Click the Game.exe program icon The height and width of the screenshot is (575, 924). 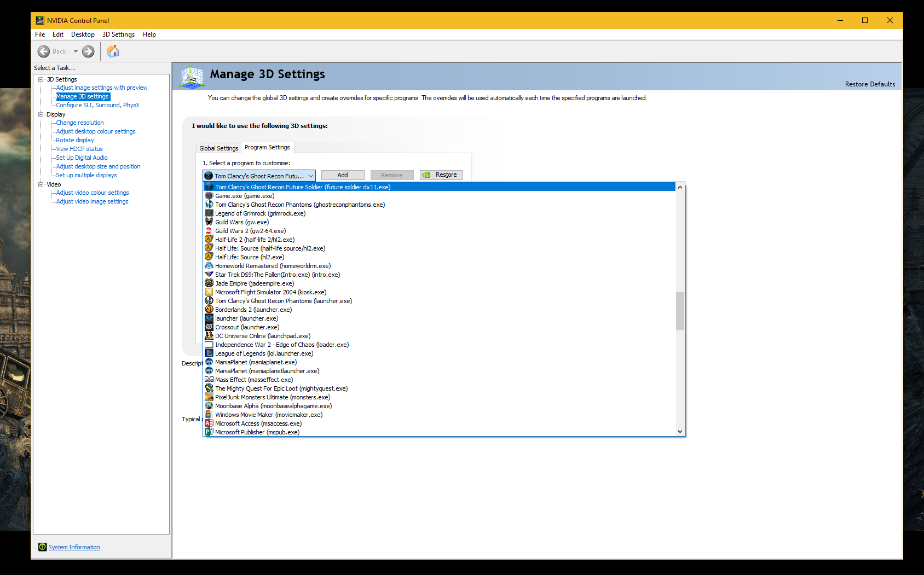click(x=209, y=196)
